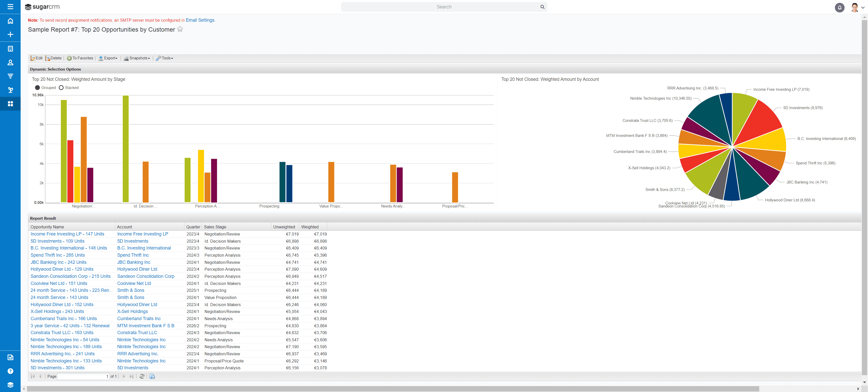This screenshot has height=392, width=868.
Task: Click into the global Search field
Action: coord(444,7)
